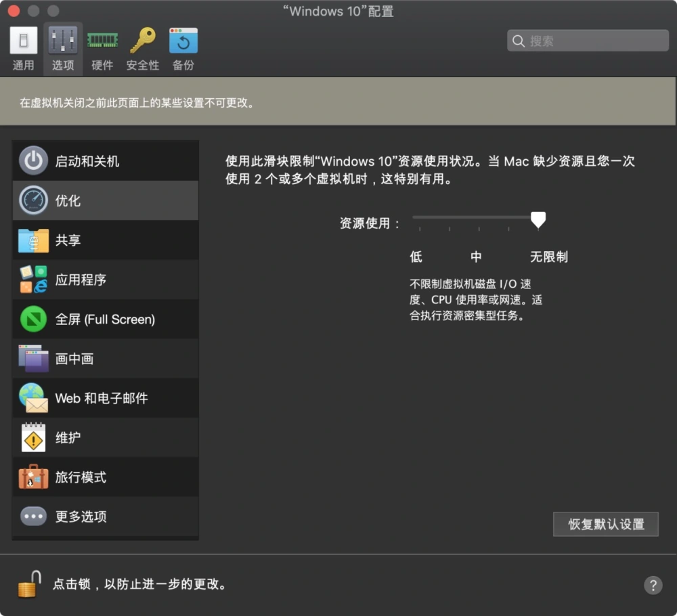Click the green Full Screen icon
This screenshot has width=677, height=616.
[x=33, y=319]
